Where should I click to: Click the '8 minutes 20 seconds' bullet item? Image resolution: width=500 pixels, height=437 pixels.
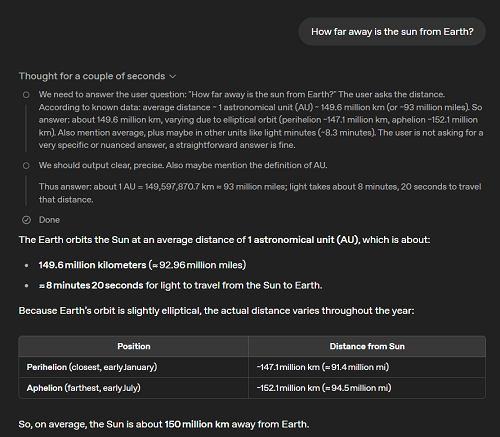pos(180,286)
